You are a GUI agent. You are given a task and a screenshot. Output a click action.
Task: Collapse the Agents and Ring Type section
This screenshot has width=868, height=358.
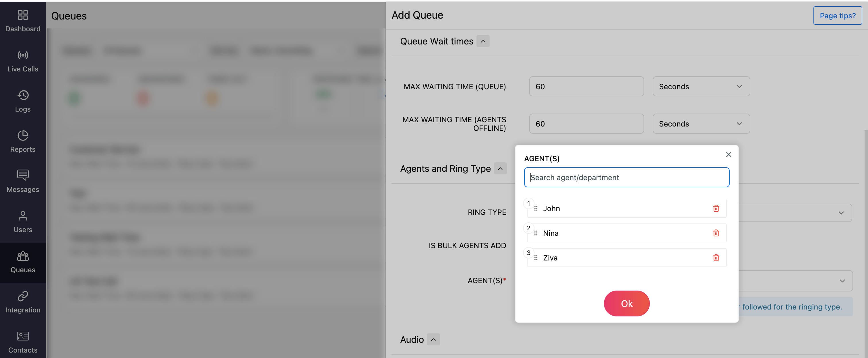coord(500,169)
